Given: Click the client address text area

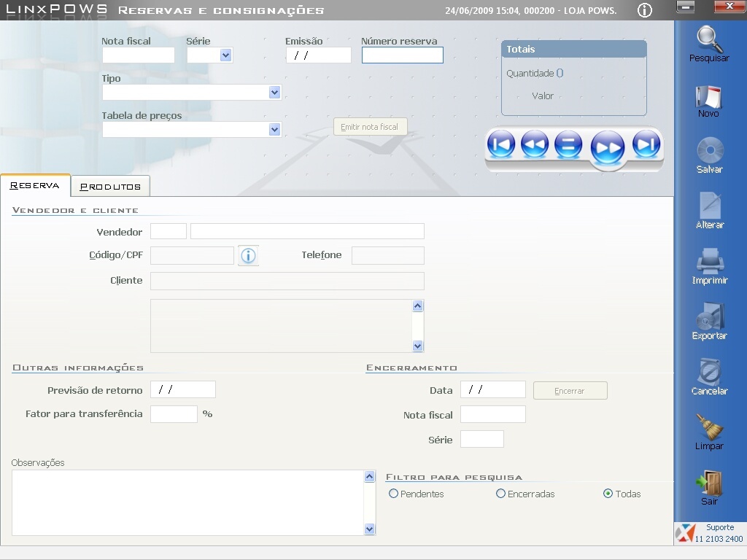Looking at the screenshot, I should (x=281, y=326).
